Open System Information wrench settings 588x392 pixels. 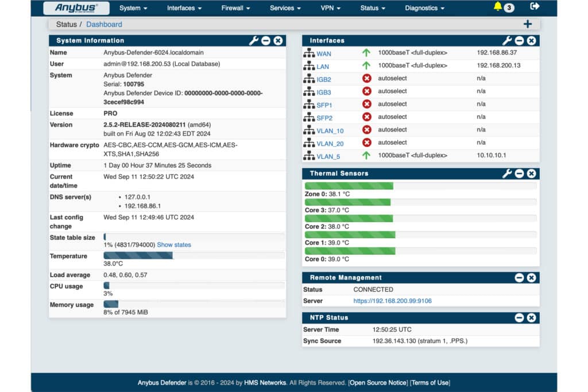(x=253, y=41)
